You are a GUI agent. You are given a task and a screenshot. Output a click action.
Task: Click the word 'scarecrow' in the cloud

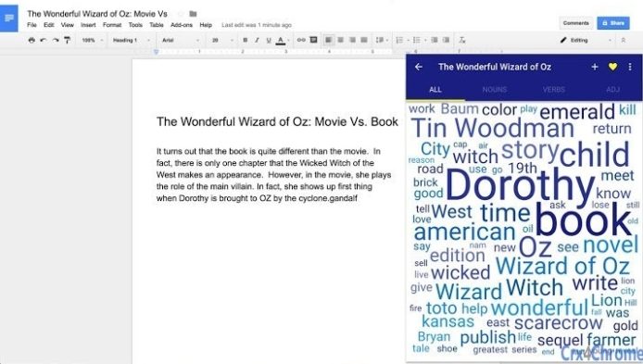pos(558,323)
